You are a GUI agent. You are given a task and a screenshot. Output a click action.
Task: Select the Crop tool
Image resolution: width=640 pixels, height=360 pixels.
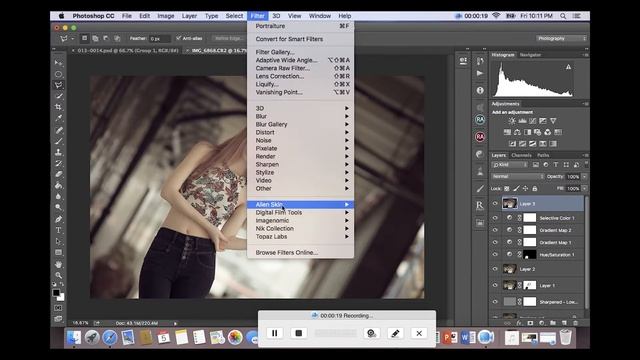point(58,107)
